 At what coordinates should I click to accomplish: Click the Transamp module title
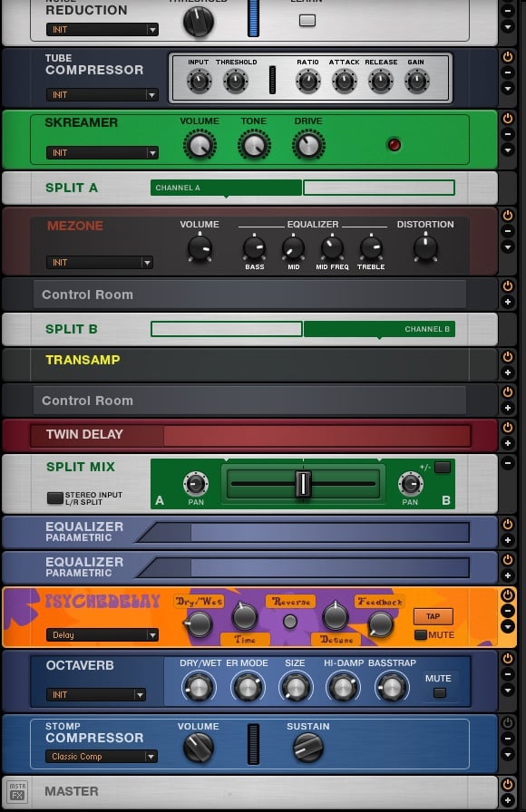[x=83, y=360]
